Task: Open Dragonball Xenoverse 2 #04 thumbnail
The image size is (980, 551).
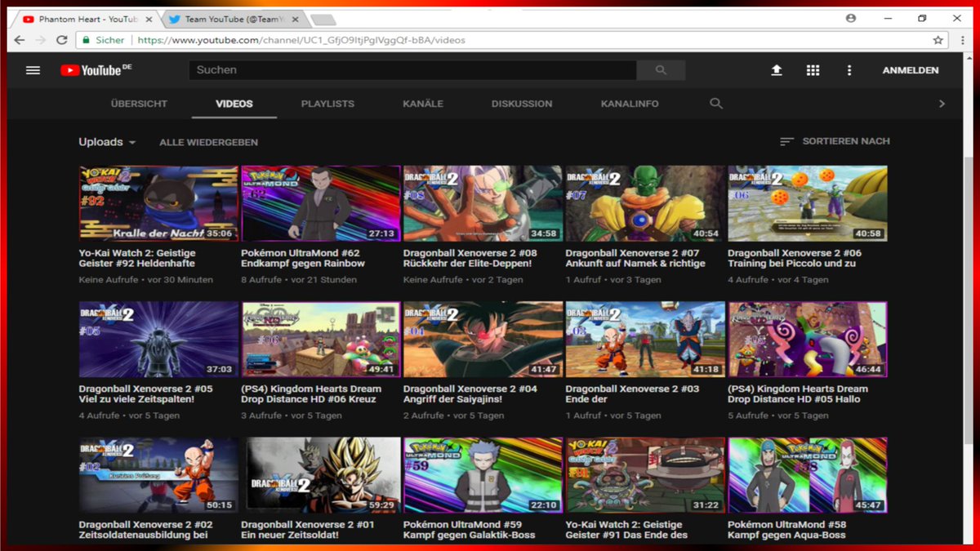Action: pos(483,340)
